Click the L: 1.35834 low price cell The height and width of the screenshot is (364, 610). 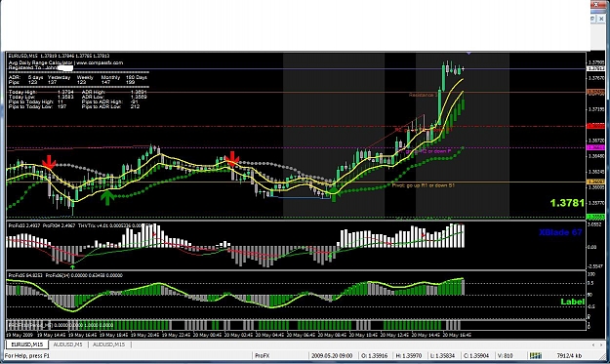(443, 355)
